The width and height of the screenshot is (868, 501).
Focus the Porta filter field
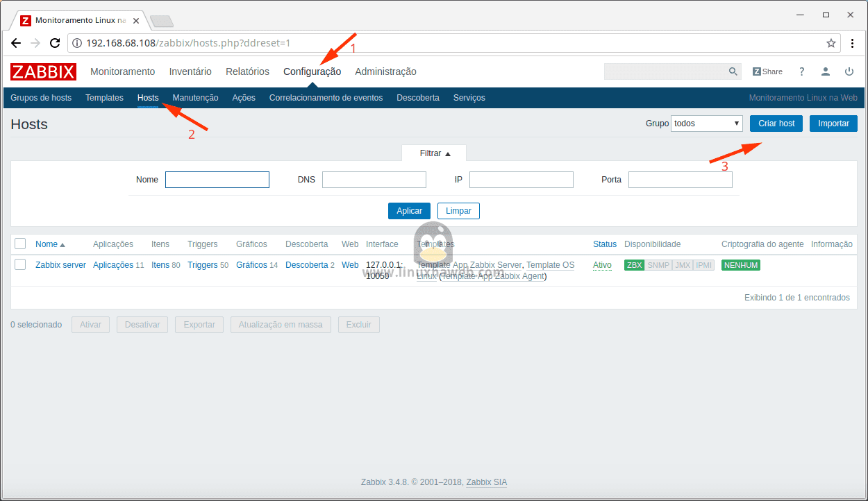click(x=681, y=180)
